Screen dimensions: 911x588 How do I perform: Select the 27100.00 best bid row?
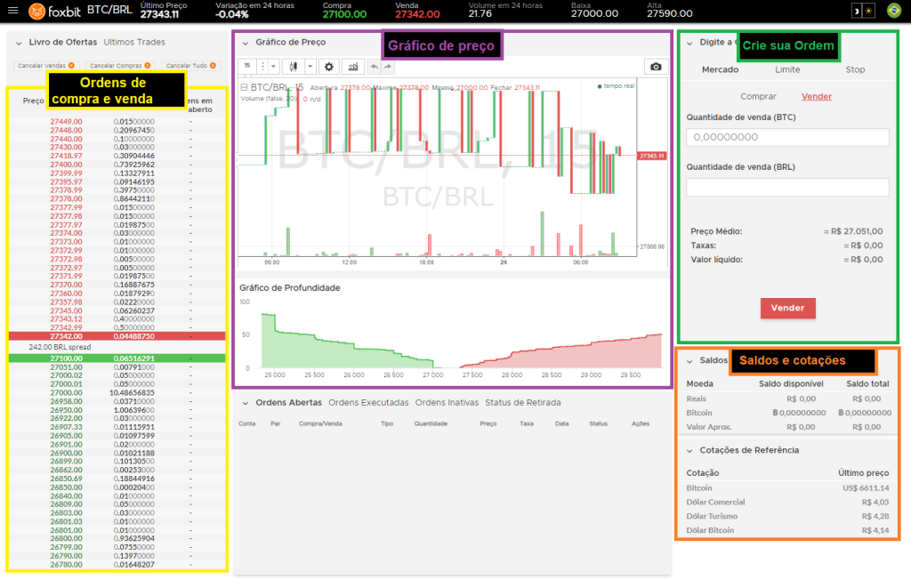[x=117, y=358]
